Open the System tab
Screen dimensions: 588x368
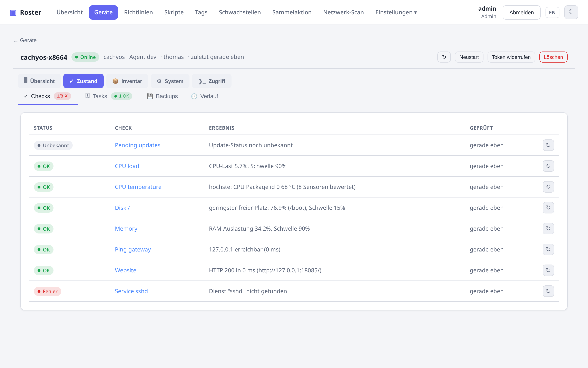pos(170,81)
